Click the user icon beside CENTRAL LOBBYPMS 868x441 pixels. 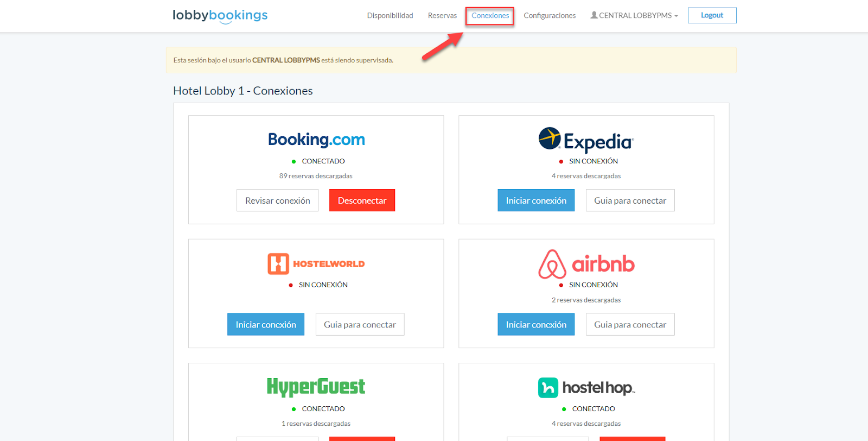[594, 15]
